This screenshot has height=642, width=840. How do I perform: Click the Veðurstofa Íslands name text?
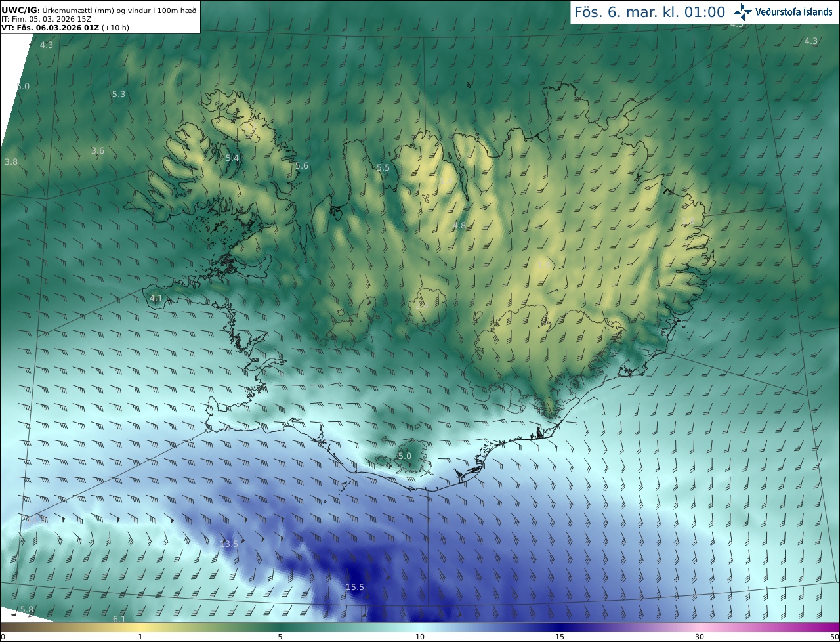(x=793, y=12)
